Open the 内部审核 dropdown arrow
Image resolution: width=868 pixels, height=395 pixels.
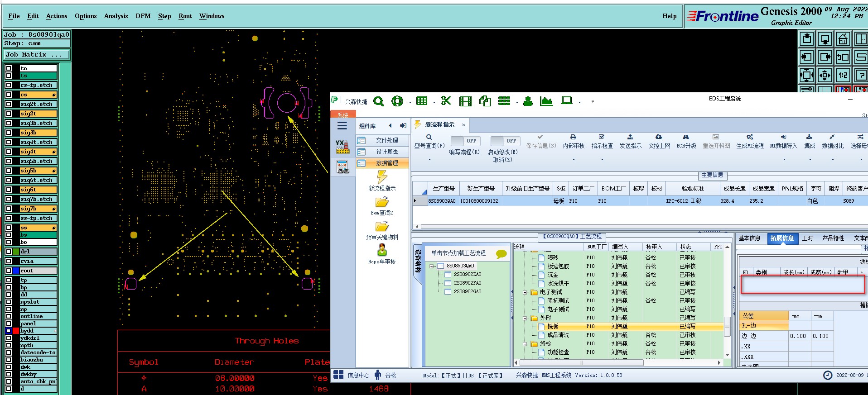click(x=574, y=159)
